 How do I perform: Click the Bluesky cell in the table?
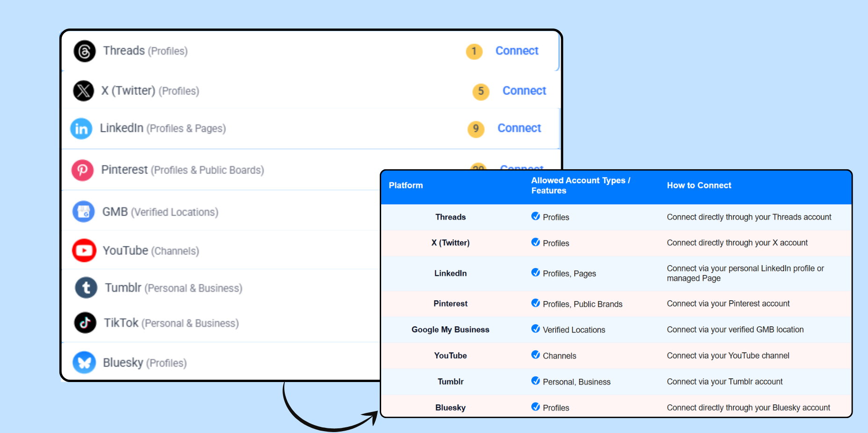pos(450,408)
